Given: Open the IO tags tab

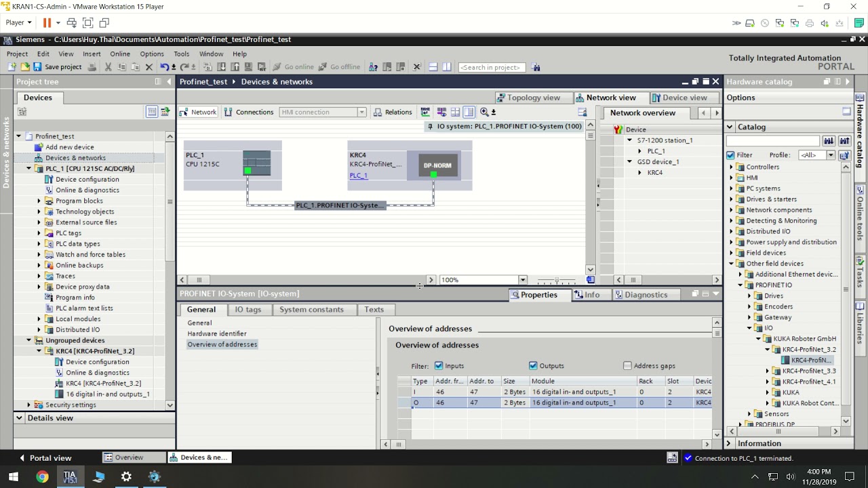Looking at the screenshot, I should point(248,310).
